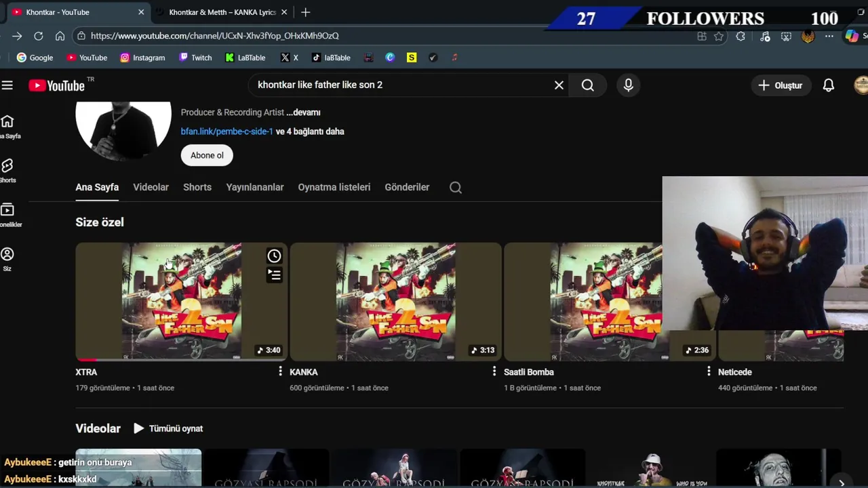Open Copilot icon in browser toolbar
The width and height of the screenshot is (868, 488).
[x=852, y=37]
